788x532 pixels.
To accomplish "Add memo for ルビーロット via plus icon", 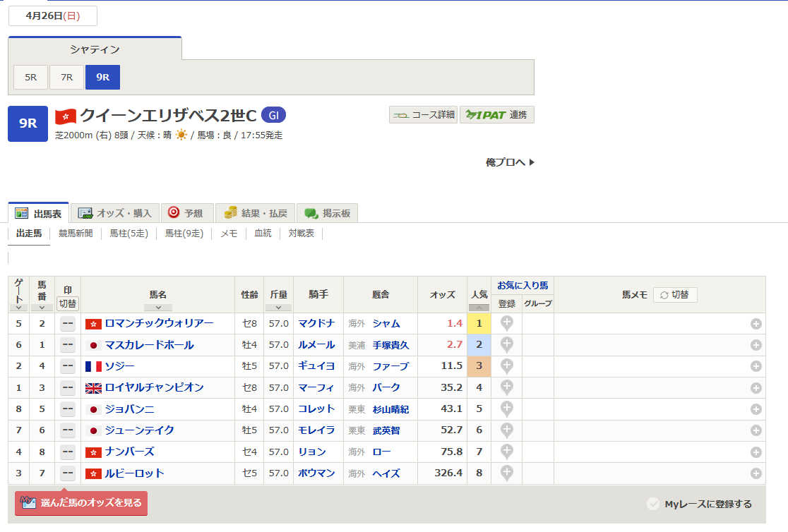I will click(756, 473).
